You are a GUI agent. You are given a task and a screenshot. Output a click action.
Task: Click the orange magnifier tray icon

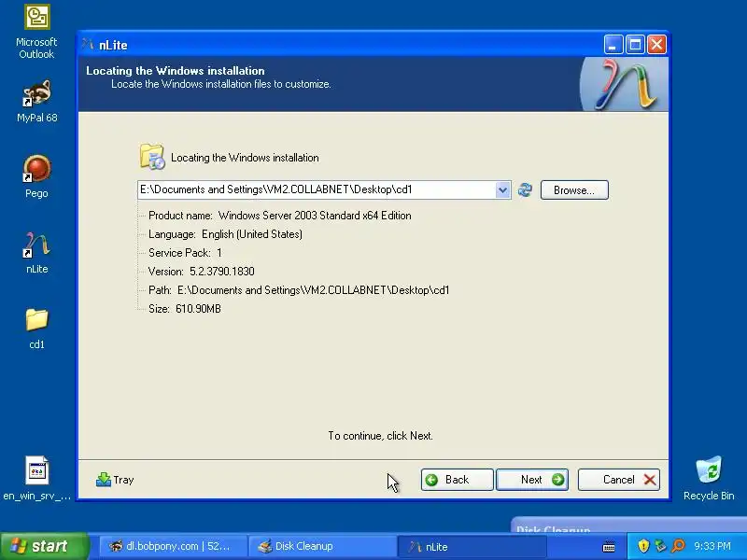678,546
